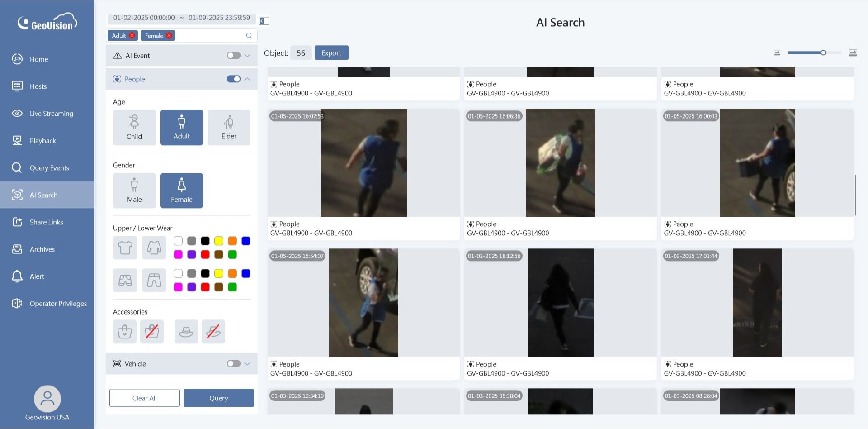Select the with-bag accessory icon

pos(125,332)
